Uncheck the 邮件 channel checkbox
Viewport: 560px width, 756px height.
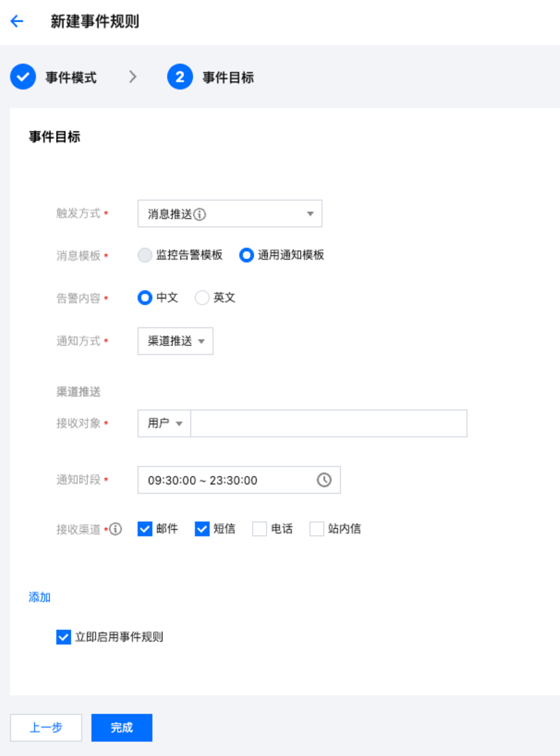(x=145, y=529)
